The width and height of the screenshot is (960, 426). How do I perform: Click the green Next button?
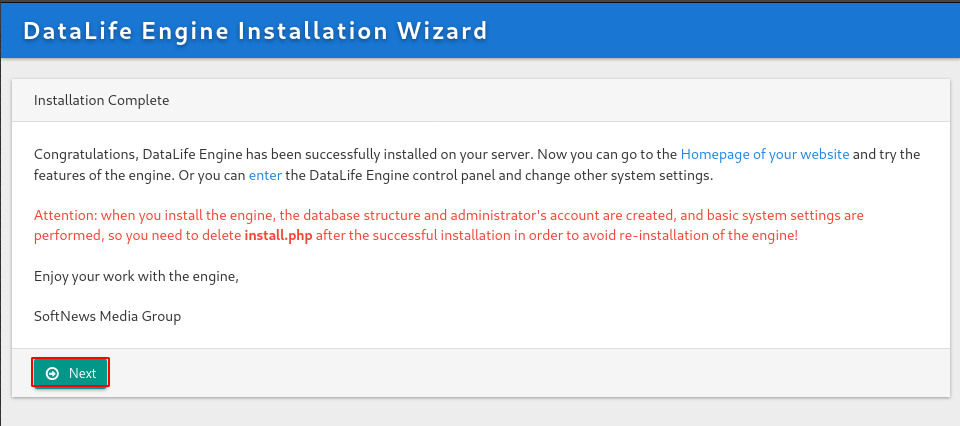[70, 373]
